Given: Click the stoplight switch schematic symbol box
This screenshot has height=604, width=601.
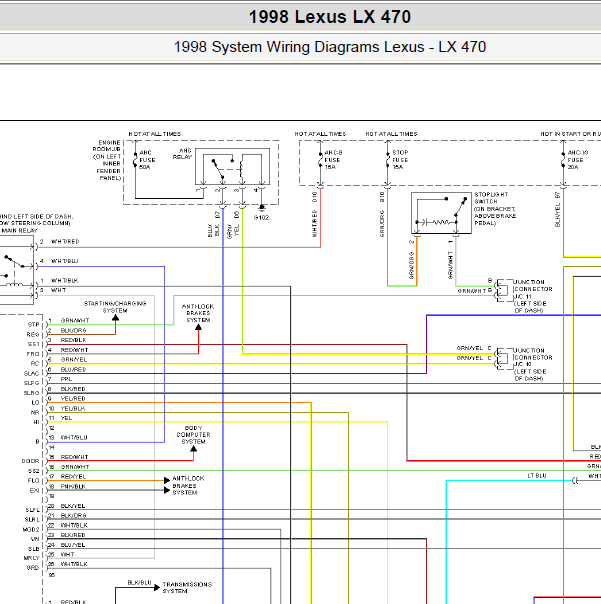Looking at the screenshot, I should [x=442, y=213].
